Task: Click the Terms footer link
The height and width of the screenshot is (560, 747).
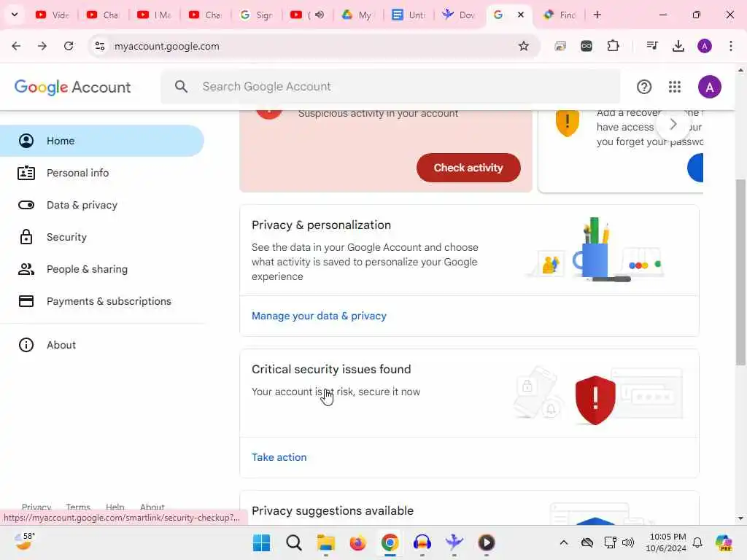Action: (78, 507)
